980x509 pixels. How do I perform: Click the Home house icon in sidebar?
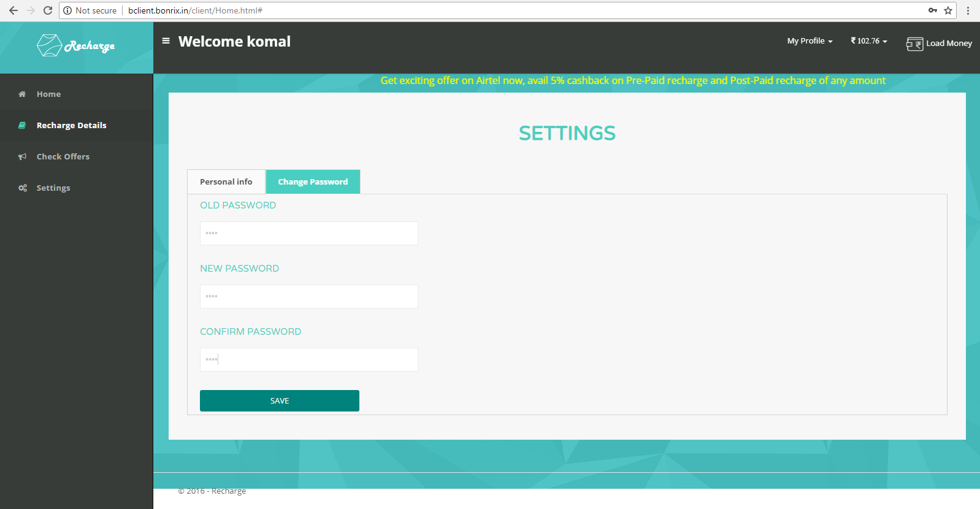22,94
